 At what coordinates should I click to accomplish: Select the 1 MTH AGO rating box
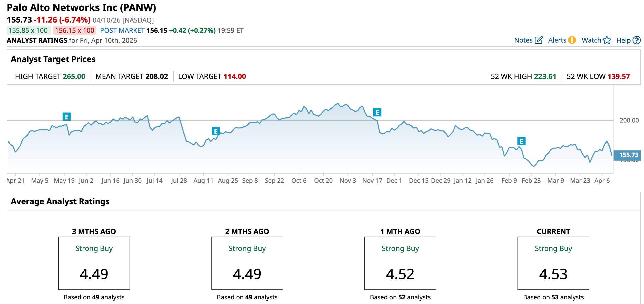tap(400, 263)
